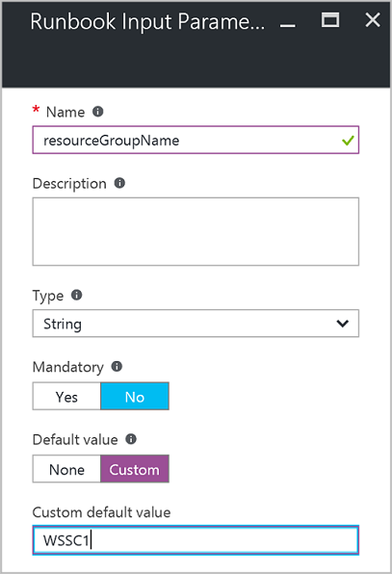
Task: Maximize the Runbook Input Parameter blade
Action: (x=330, y=20)
